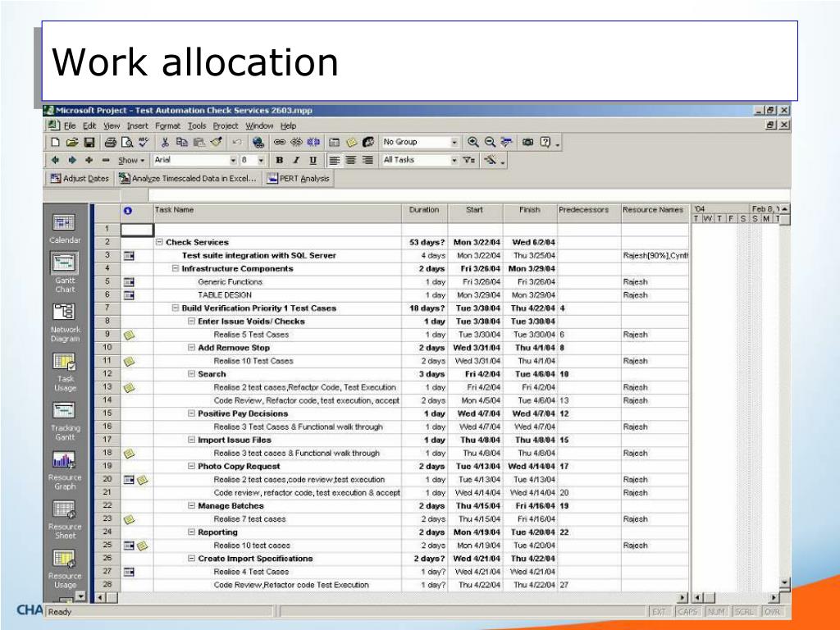
Task: Open the Tools menu
Action: 197,126
